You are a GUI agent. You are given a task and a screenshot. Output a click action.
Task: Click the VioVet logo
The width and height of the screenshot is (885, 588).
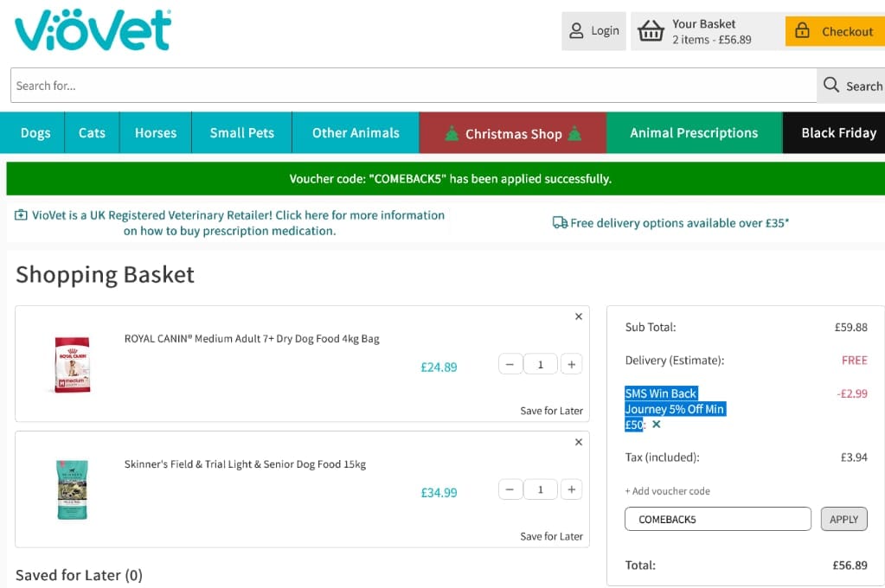(93, 30)
